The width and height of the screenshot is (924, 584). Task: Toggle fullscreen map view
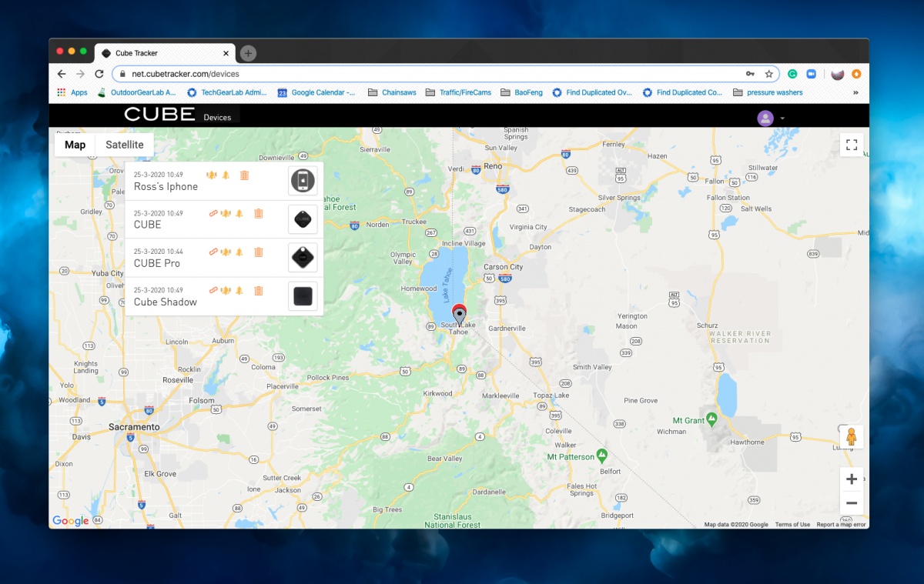tap(851, 145)
